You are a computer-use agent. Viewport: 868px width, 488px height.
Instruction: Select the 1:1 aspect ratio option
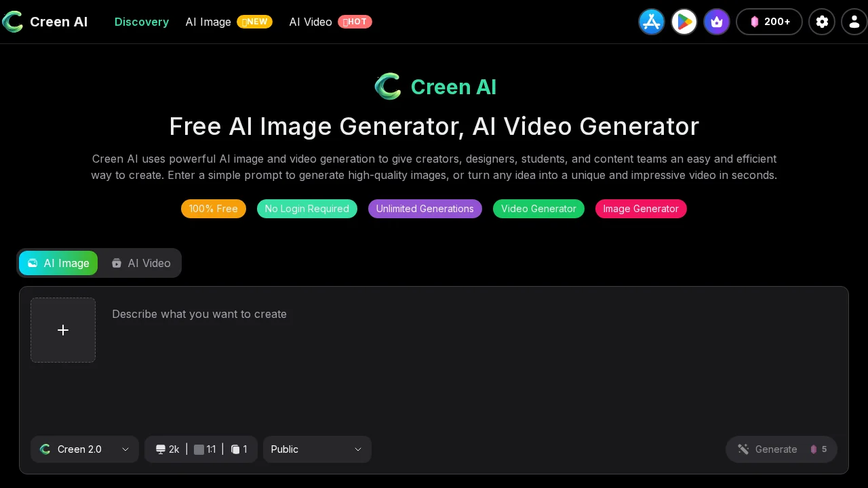pyautogui.click(x=205, y=449)
